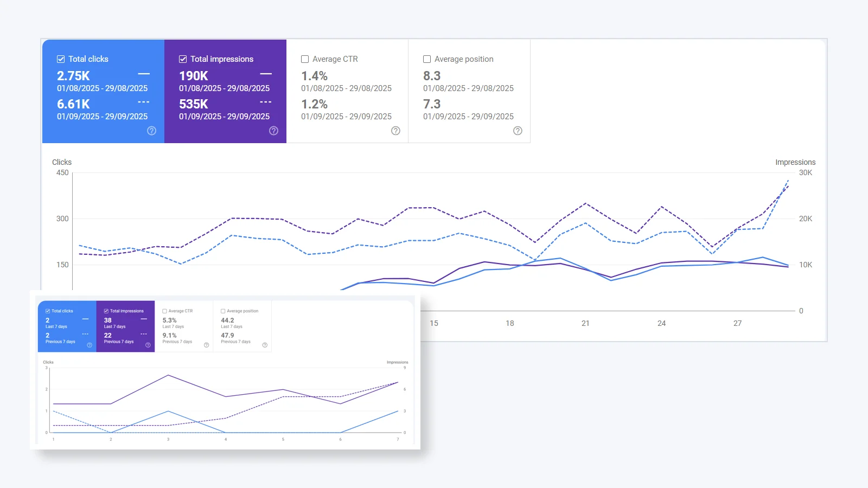
Task: Click the help icon in the small inset Total impressions card
Action: click(x=148, y=345)
